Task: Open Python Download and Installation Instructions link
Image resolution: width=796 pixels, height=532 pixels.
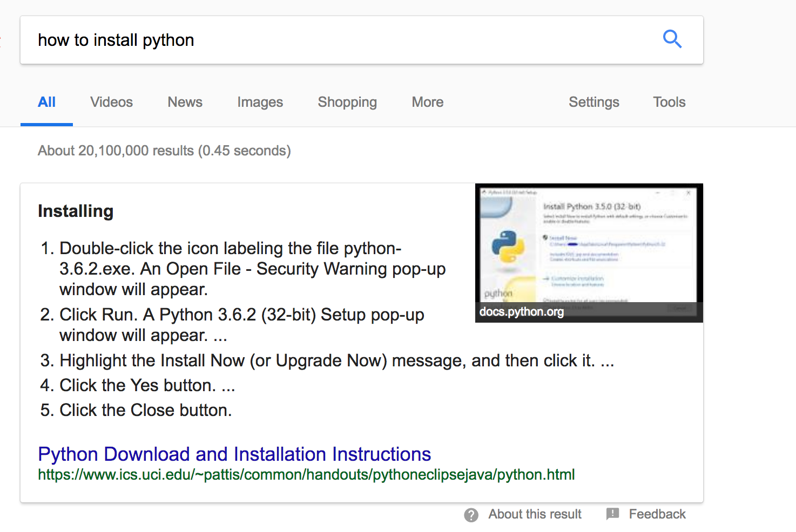Action: 234,454
